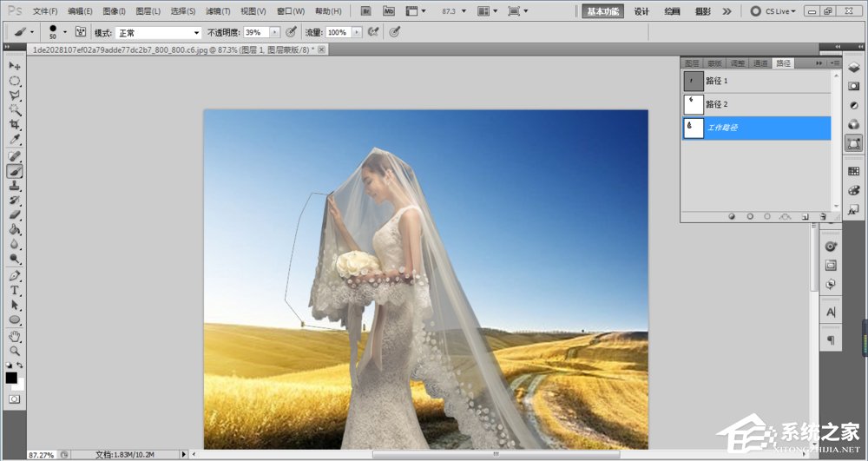
Task: Select the Crop tool
Action: 15,125
